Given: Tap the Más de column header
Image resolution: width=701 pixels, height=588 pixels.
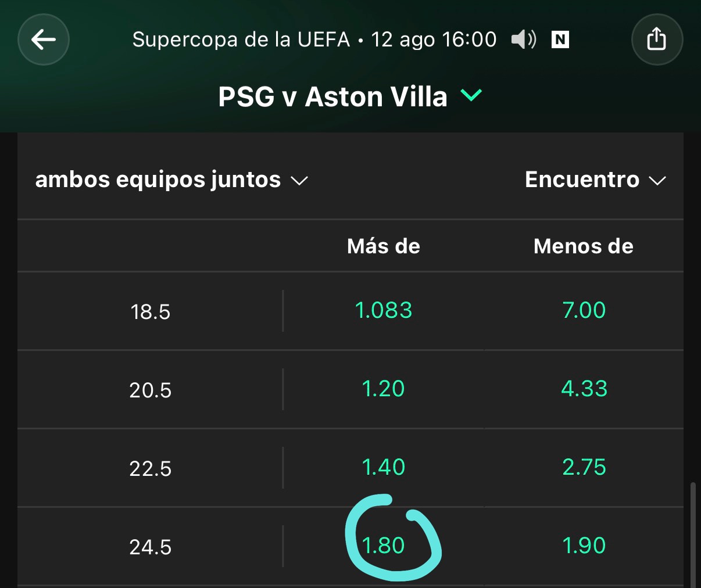Looking at the screenshot, I should 384,246.
